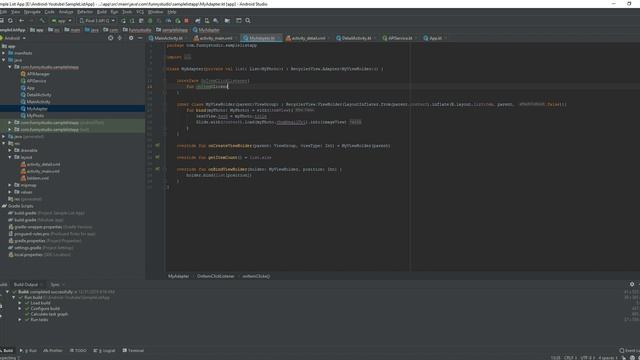Open the Event Log at the bottom right
The image size is (640, 360).
[629, 351]
